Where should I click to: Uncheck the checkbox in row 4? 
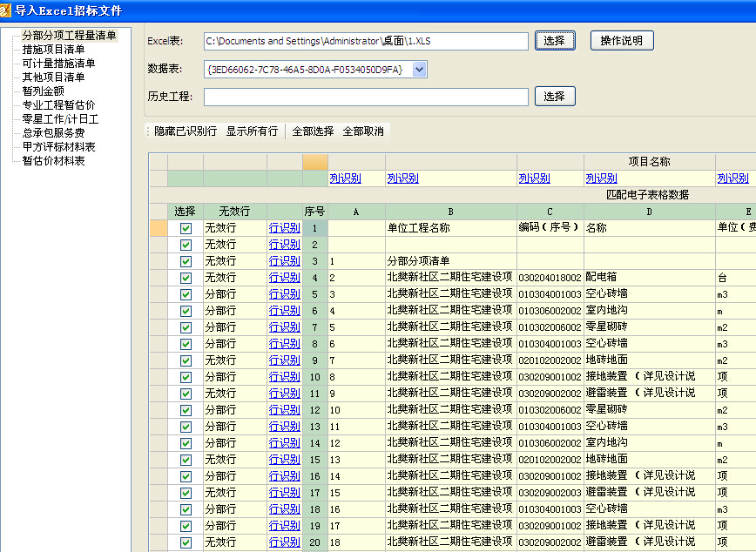tap(186, 278)
